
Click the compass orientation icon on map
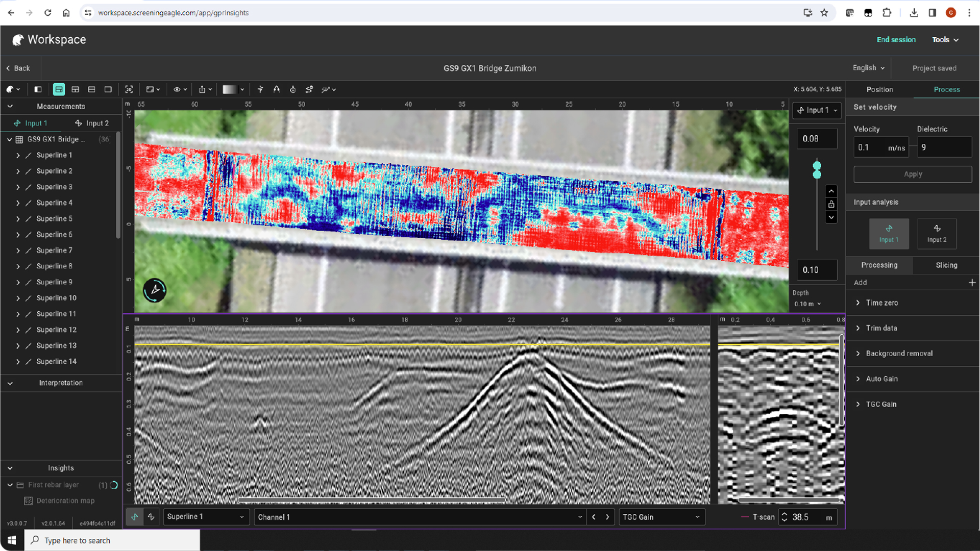[x=155, y=290]
